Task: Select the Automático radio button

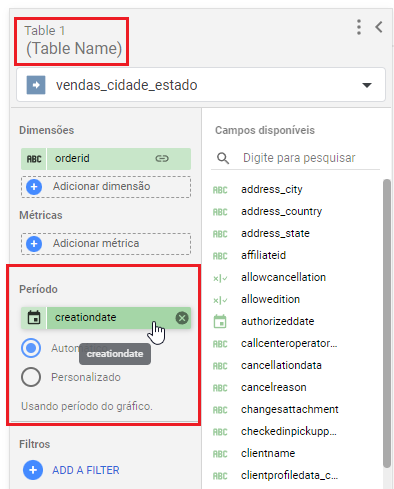Action: click(31, 348)
